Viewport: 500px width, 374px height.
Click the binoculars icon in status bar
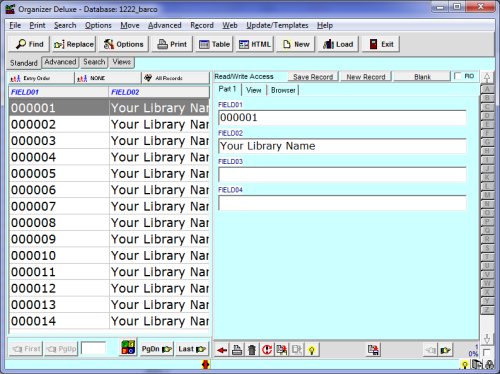[490, 365]
